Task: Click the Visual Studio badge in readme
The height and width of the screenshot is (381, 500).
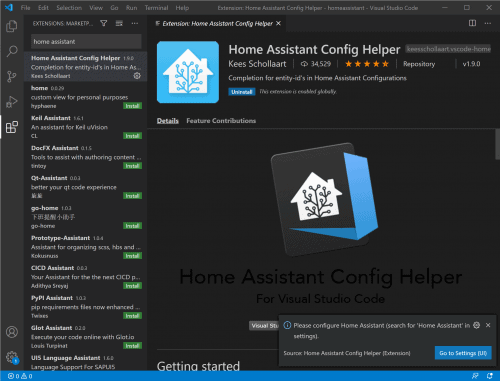Action: point(264,326)
